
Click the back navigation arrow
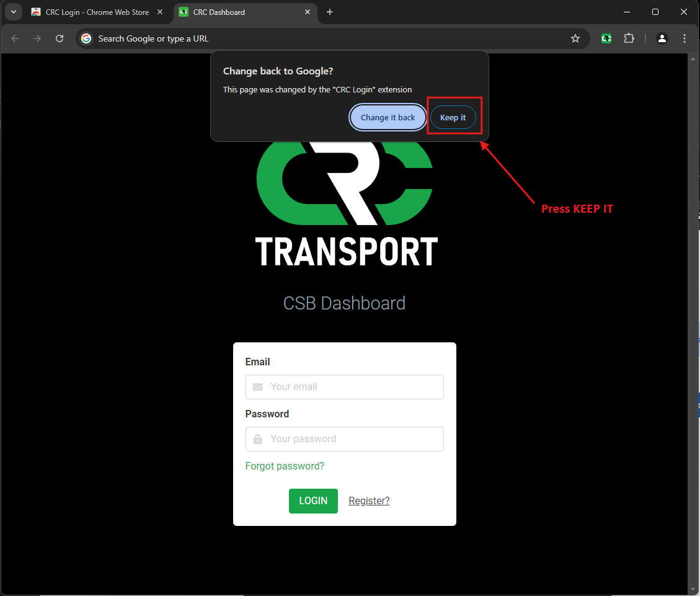(x=16, y=38)
